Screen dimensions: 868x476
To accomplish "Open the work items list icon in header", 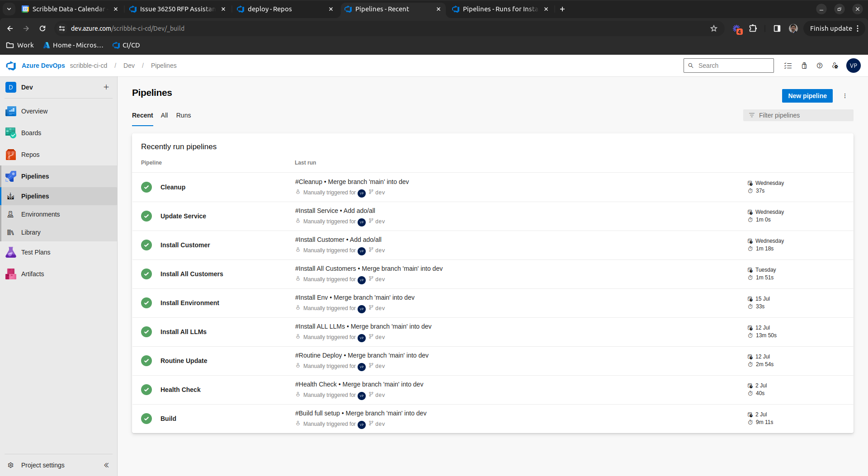I will point(788,66).
